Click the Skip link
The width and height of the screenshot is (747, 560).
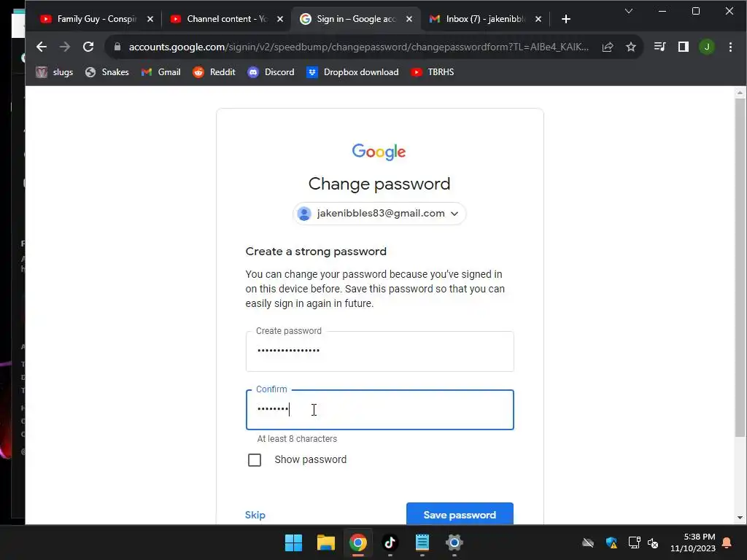click(x=255, y=515)
